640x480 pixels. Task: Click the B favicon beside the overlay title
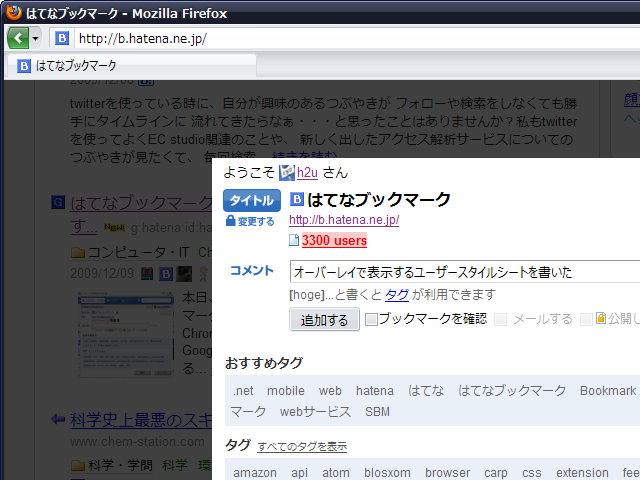tap(297, 199)
